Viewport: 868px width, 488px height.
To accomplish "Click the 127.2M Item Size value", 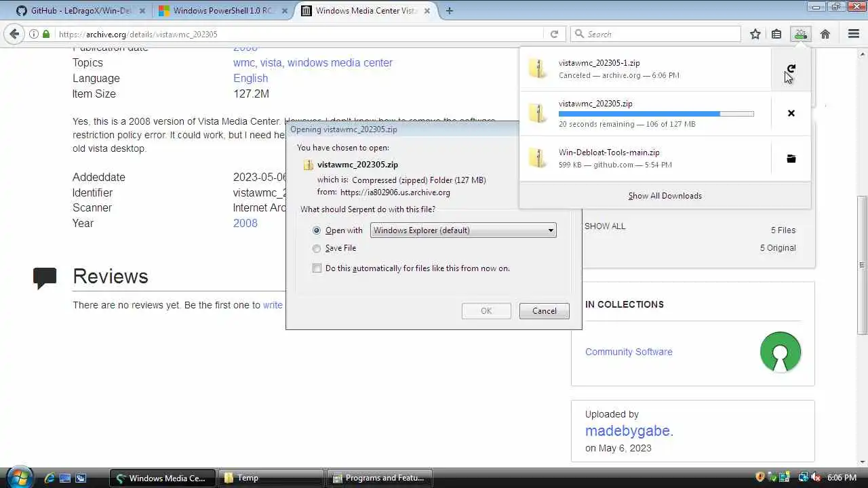I will [x=252, y=94].
